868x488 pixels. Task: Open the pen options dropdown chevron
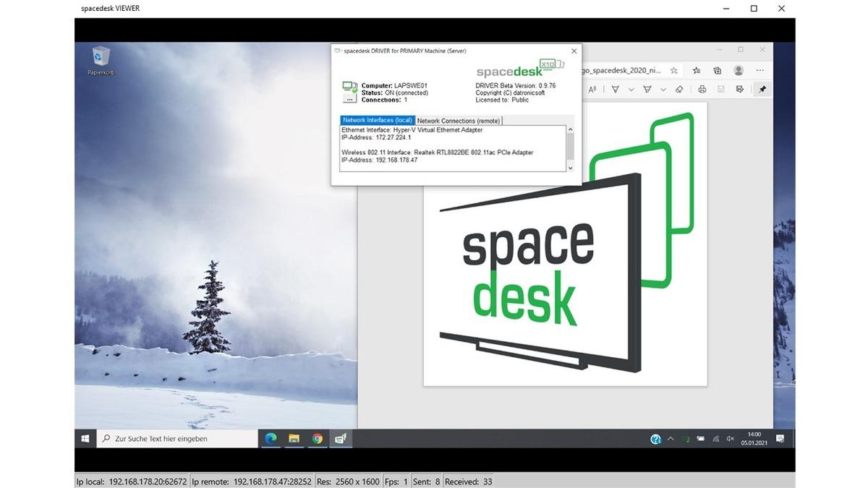[x=631, y=88]
